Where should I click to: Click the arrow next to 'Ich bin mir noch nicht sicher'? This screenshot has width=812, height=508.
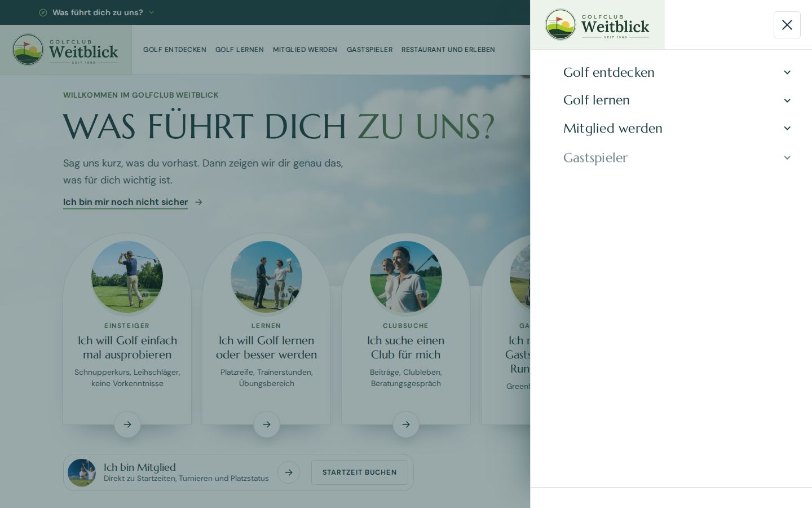[x=198, y=202]
